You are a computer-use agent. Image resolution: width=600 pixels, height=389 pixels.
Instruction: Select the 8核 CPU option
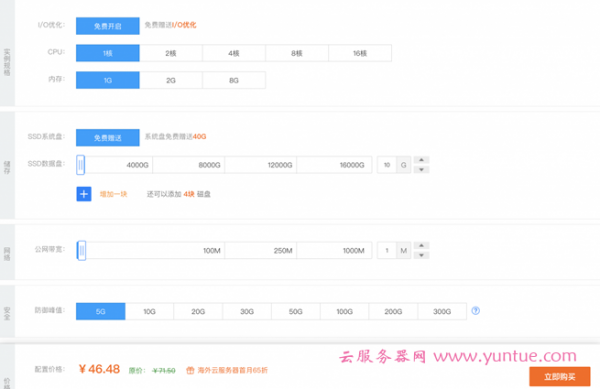tap(297, 53)
